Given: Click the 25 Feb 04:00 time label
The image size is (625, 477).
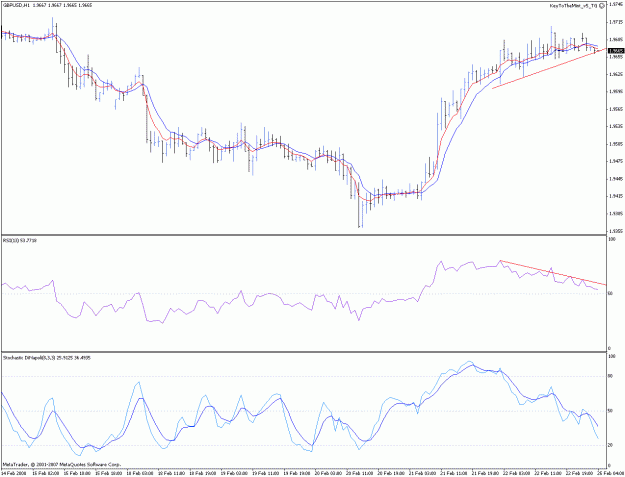Looking at the screenshot, I should [612, 472].
